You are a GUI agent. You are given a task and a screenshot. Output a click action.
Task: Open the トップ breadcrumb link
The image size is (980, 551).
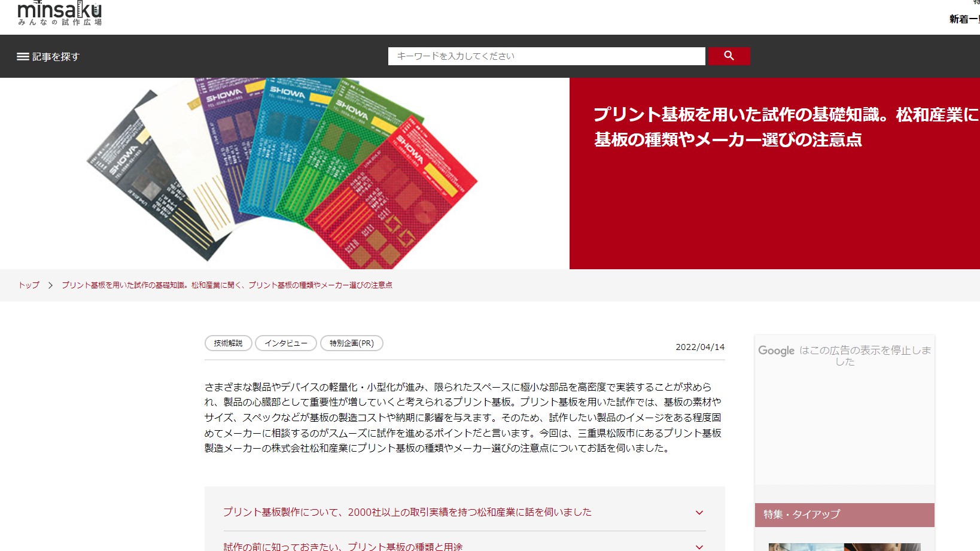(29, 285)
